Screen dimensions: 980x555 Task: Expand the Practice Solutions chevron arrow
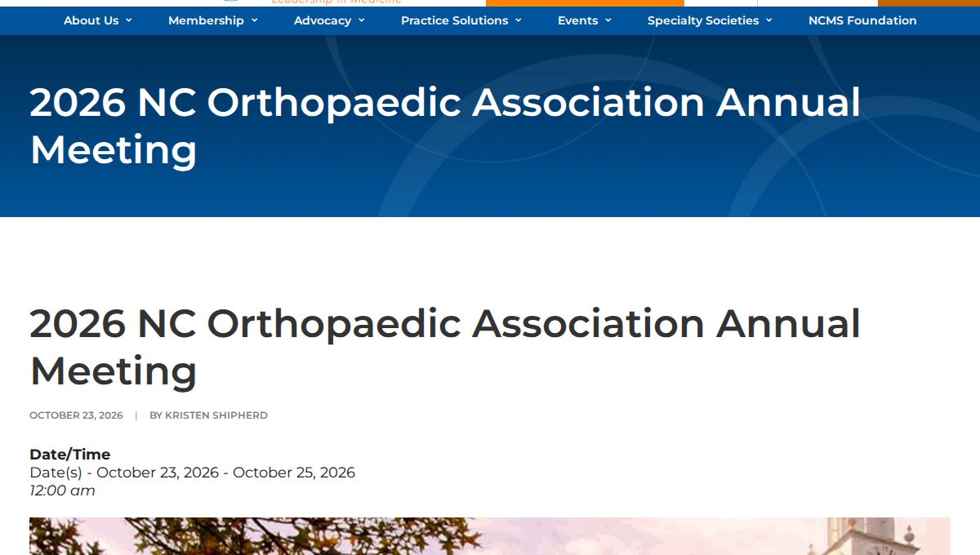click(518, 20)
